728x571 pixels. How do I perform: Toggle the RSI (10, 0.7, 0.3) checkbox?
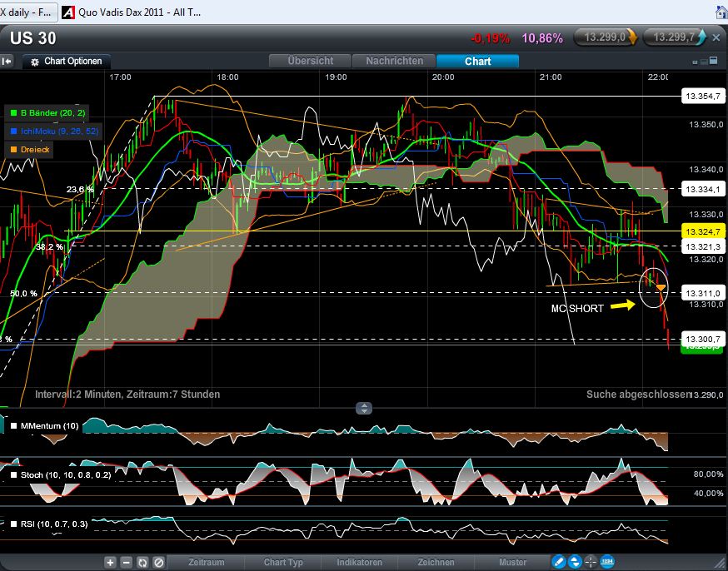point(14,524)
